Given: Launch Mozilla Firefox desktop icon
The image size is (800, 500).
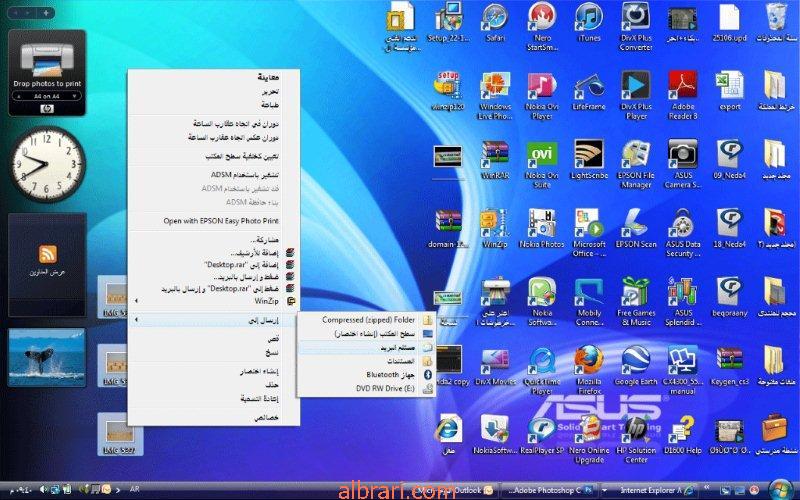Looking at the screenshot, I should pos(589,369).
